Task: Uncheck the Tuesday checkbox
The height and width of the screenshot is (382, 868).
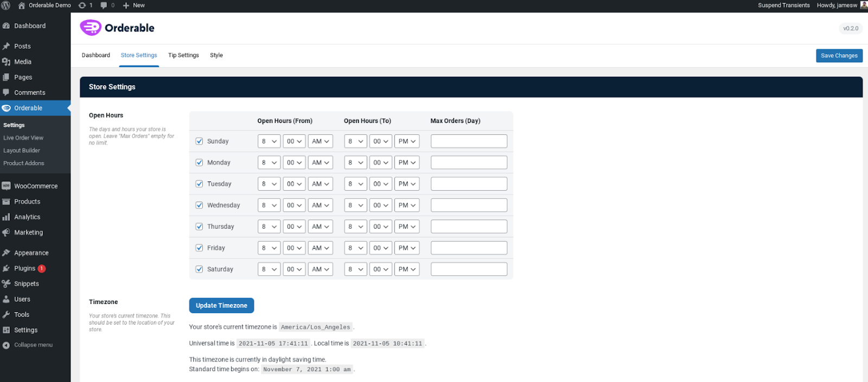Action: (x=199, y=184)
